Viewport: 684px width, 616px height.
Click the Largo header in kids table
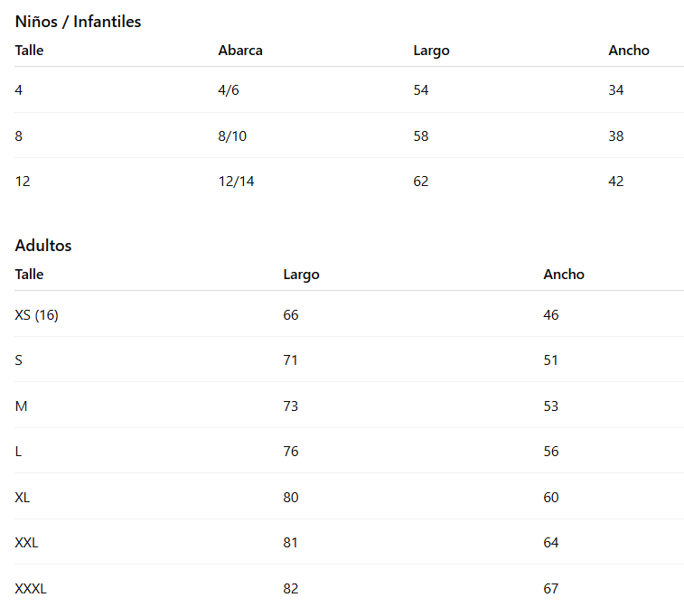(x=431, y=51)
